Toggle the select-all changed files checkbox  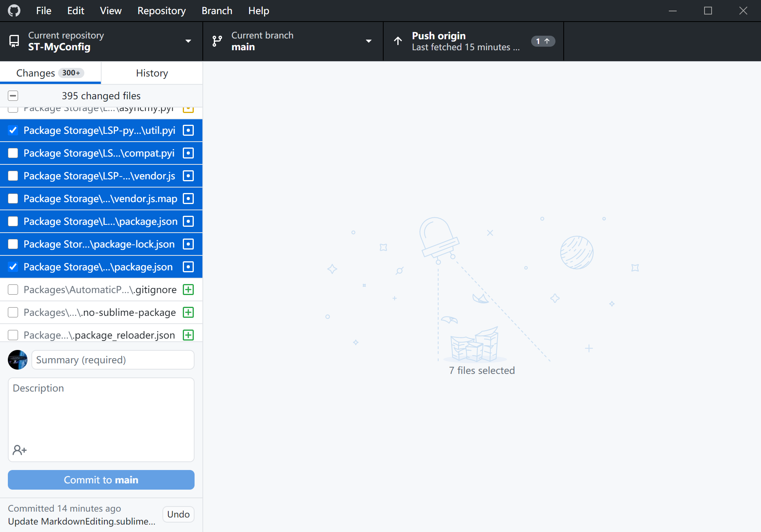13,95
